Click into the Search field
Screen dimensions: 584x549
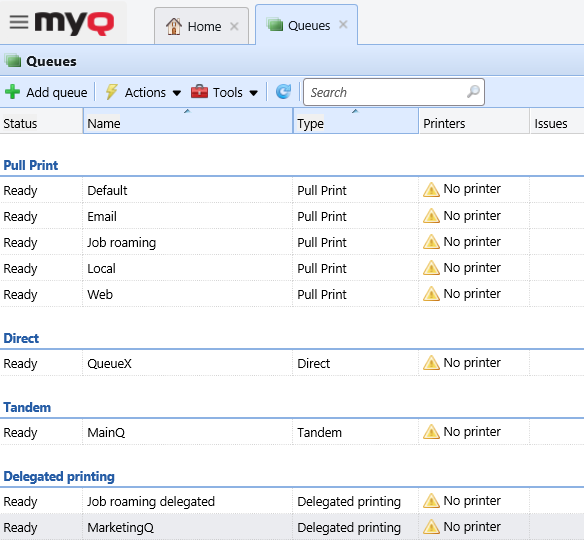pyautogui.click(x=394, y=92)
